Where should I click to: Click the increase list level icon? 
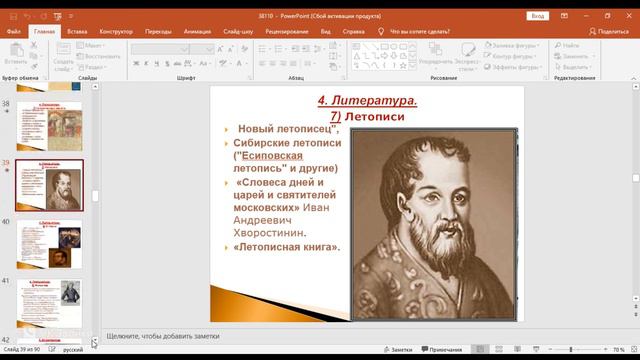[306, 49]
